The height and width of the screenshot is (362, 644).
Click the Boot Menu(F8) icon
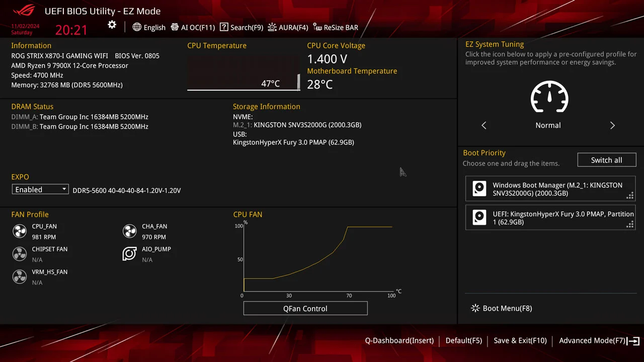(x=475, y=308)
